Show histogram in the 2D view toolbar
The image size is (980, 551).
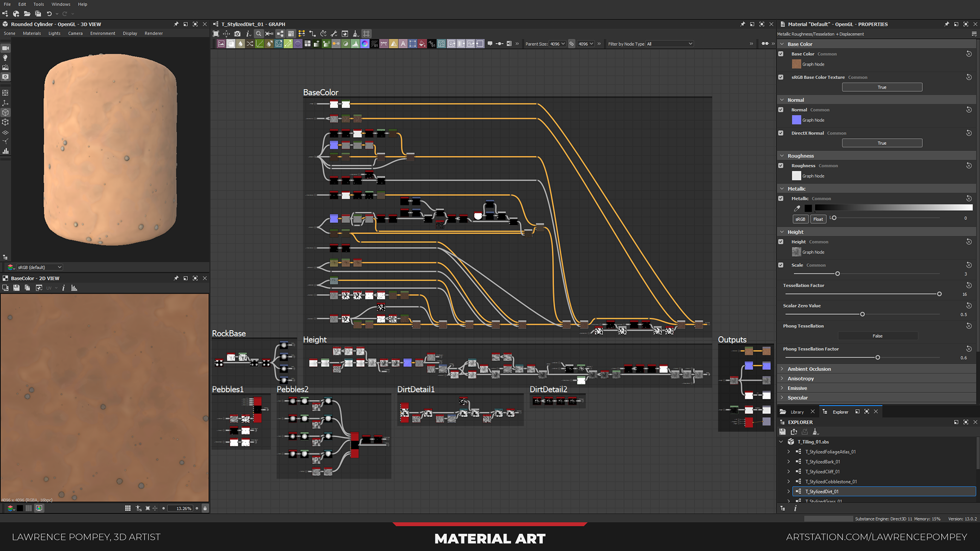point(74,288)
